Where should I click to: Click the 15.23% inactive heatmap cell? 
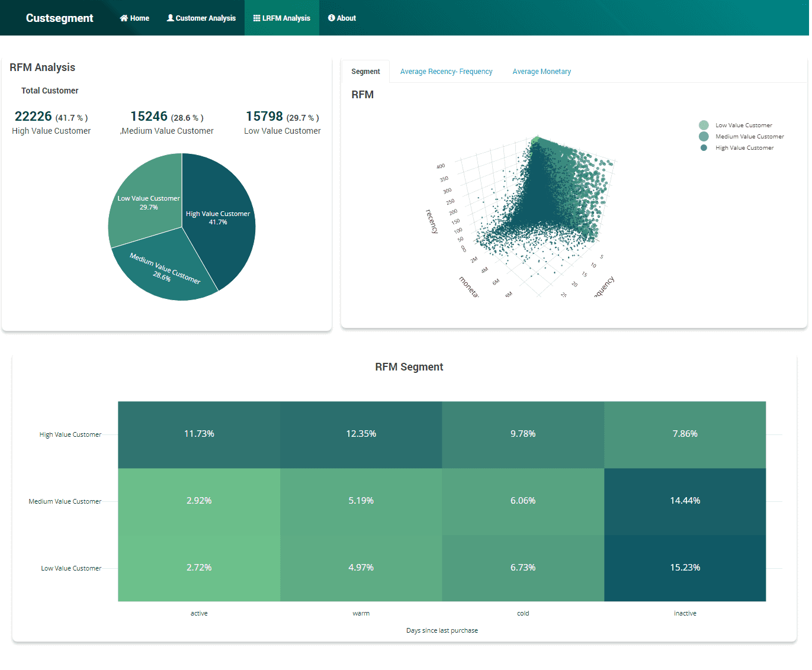click(x=685, y=567)
